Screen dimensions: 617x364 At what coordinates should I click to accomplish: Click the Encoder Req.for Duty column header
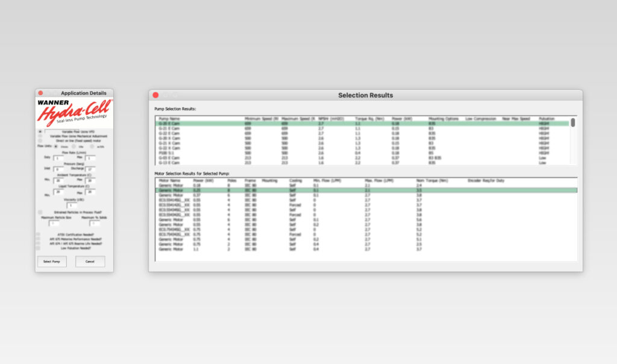point(486,181)
